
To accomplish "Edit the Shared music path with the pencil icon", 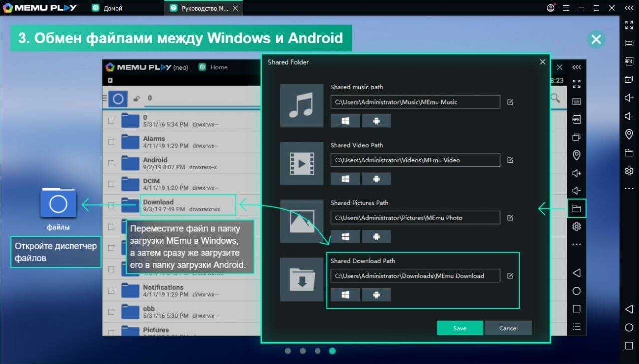I will pyautogui.click(x=510, y=102).
